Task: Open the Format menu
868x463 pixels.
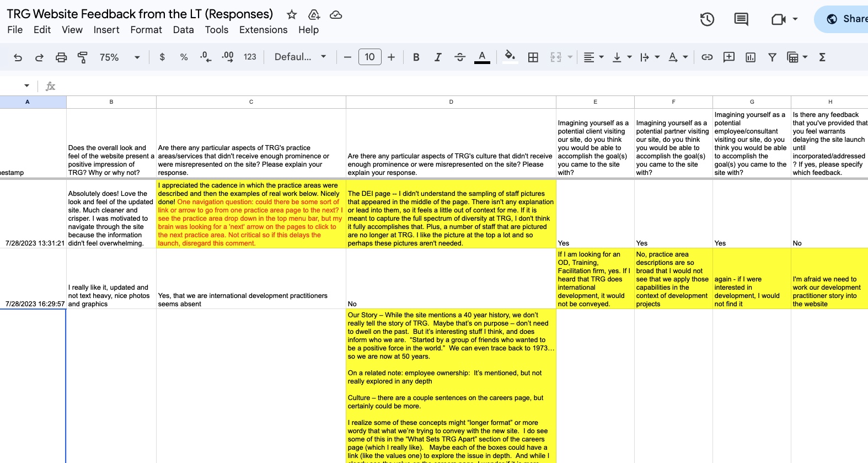Action: 146,30
